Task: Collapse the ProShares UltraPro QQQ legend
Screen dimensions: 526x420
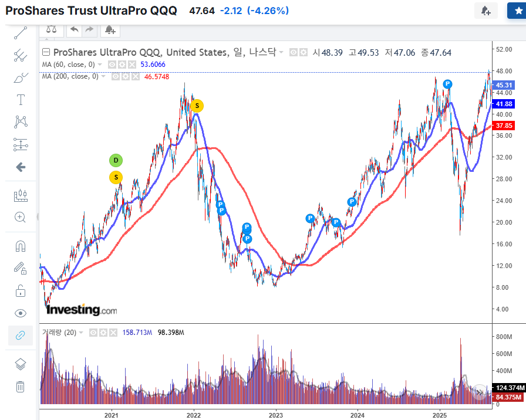Action: point(47,52)
